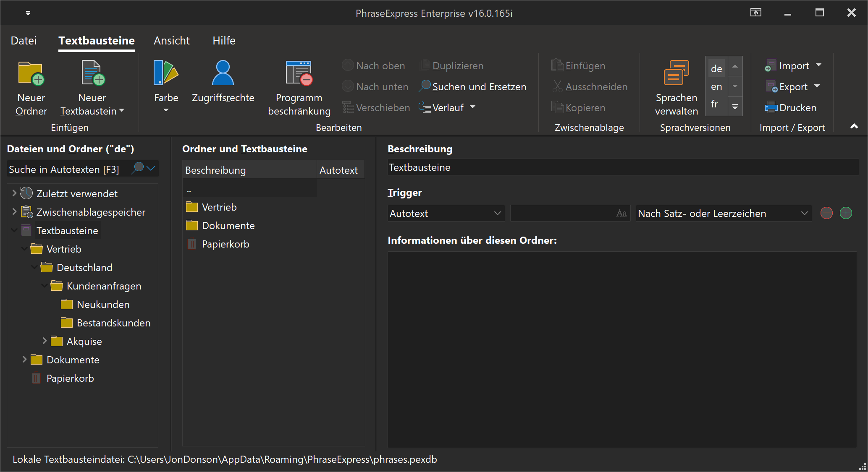Viewport: 868px width, 472px height.
Task: Expand the Dokumente tree folder
Action: [24, 360]
